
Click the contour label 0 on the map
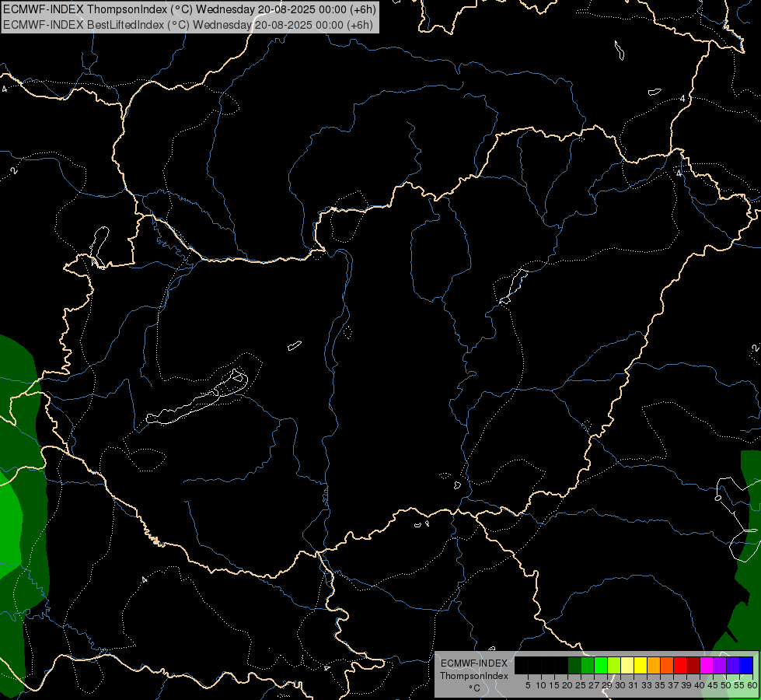pyautogui.click(x=717, y=498)
